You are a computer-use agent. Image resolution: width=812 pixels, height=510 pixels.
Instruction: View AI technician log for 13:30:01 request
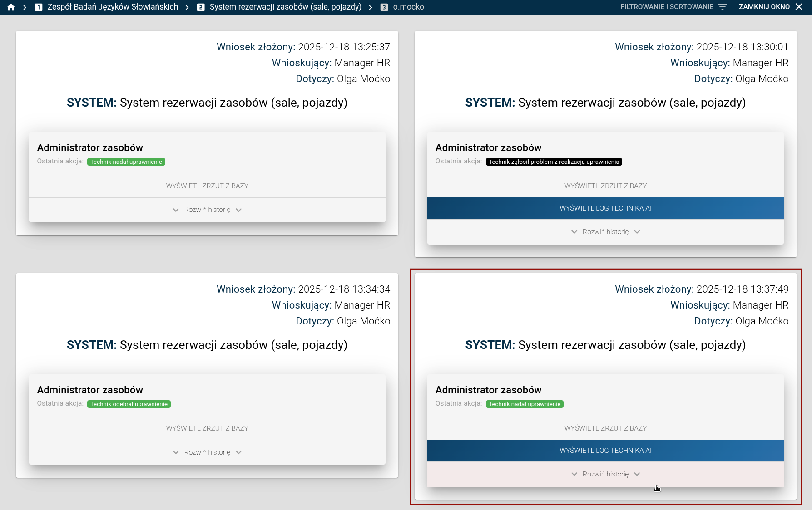[x=605, y=208]
